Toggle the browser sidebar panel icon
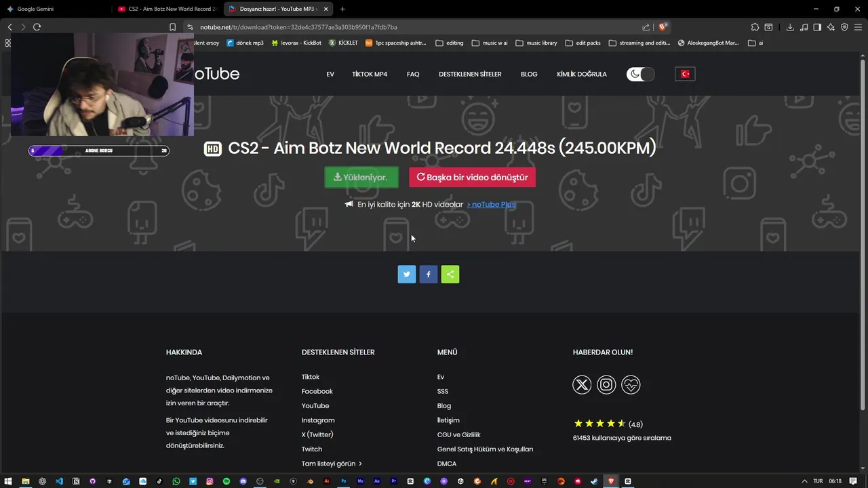This screenshot has width=868, height=488. coord(817,27)
